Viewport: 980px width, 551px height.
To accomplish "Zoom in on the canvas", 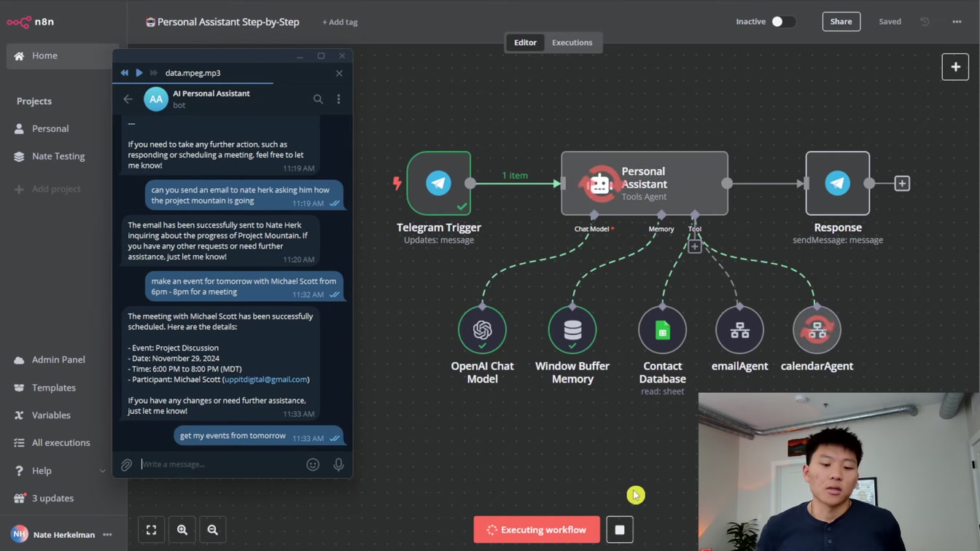I will 182,530.
